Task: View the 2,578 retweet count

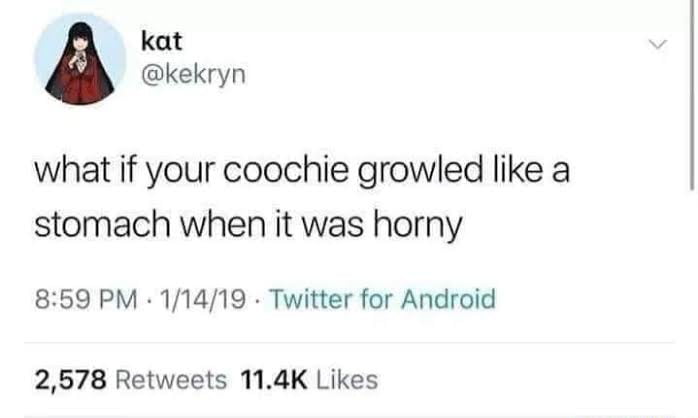Action: (x=70, y=380)
